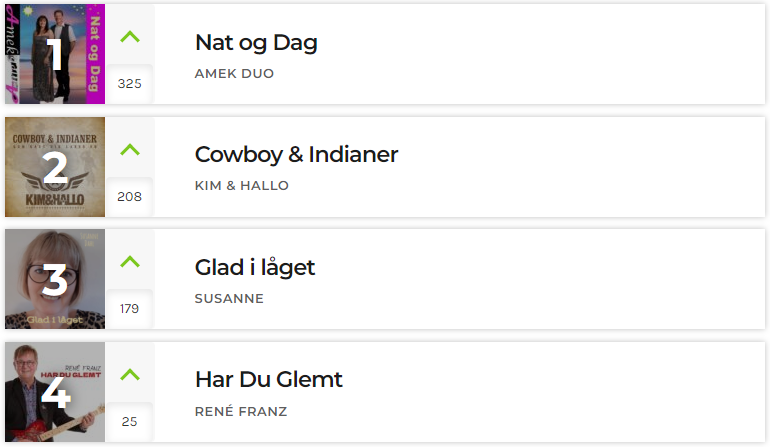Screen dimensions: 770x447
Task: Click the Glad i låget song title
Action: [x=255, y=268]
